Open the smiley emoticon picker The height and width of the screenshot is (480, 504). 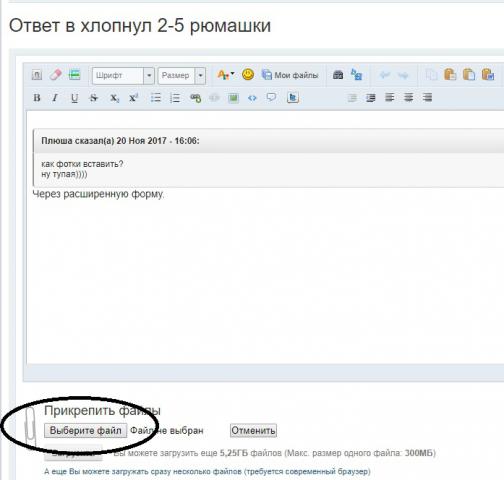tap(248, 74)
